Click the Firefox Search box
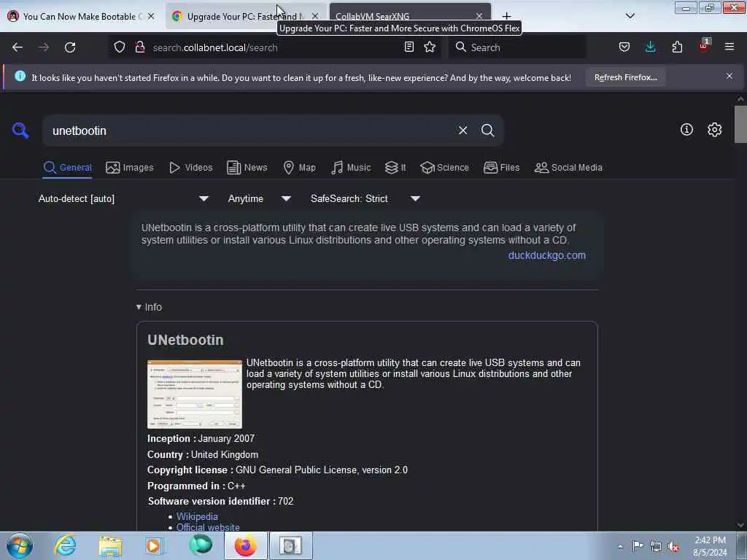This screenshot has width=747, height=560. click(x=517, y=47)
